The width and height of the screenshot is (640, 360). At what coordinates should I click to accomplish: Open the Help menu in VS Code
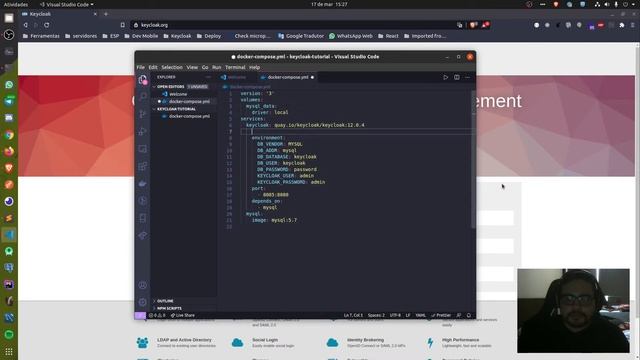click(255, 67)
